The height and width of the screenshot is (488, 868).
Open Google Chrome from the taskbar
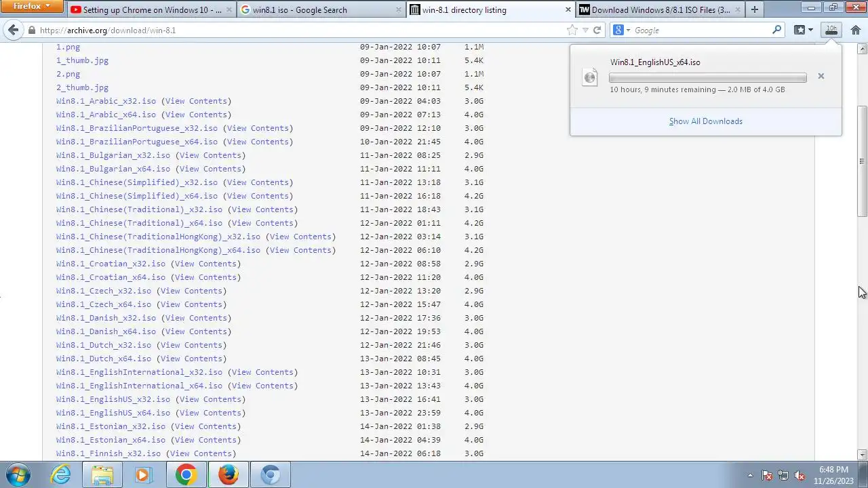(x=186, y=474)
